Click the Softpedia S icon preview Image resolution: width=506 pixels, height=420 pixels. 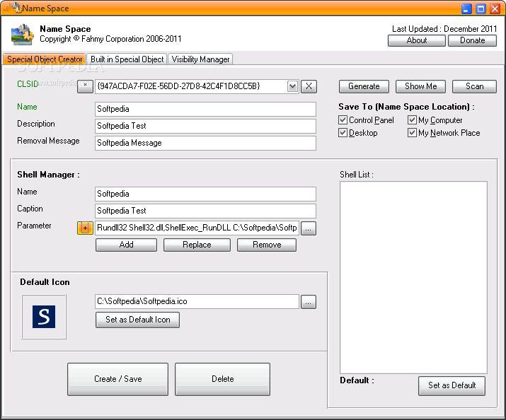click(x=44, y=317)
